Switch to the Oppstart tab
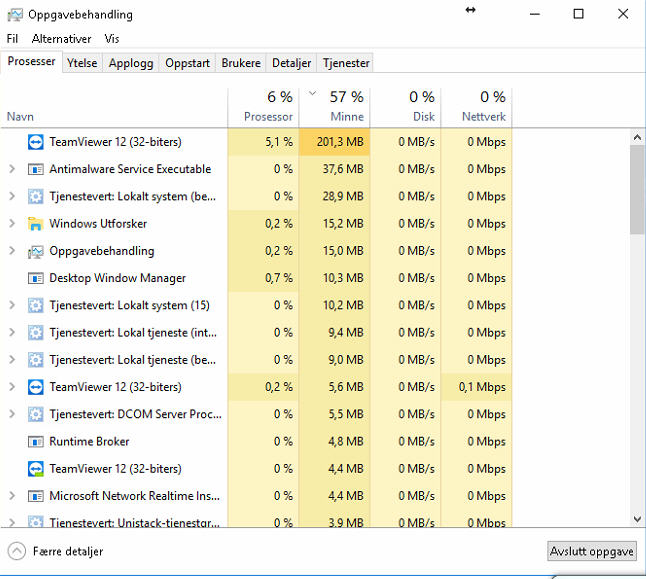 [x=187, y=63]
